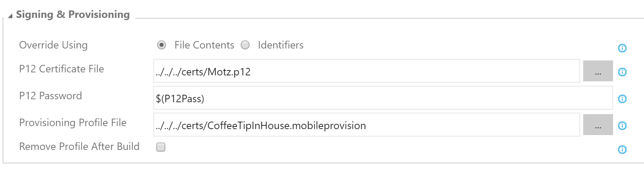
Task: Click info icon for Remove Profile After Build
Action: click(x=622, y=150)
